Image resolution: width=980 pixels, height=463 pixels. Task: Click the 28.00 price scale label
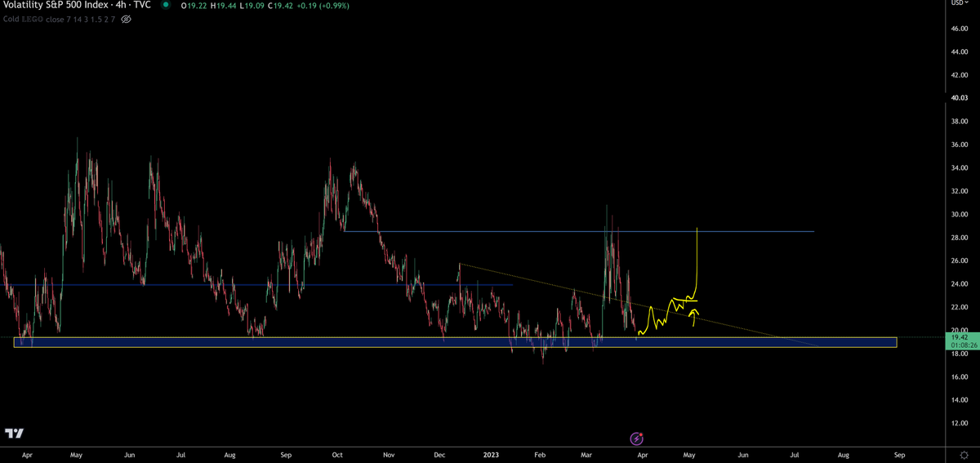[x=960, y=238]
